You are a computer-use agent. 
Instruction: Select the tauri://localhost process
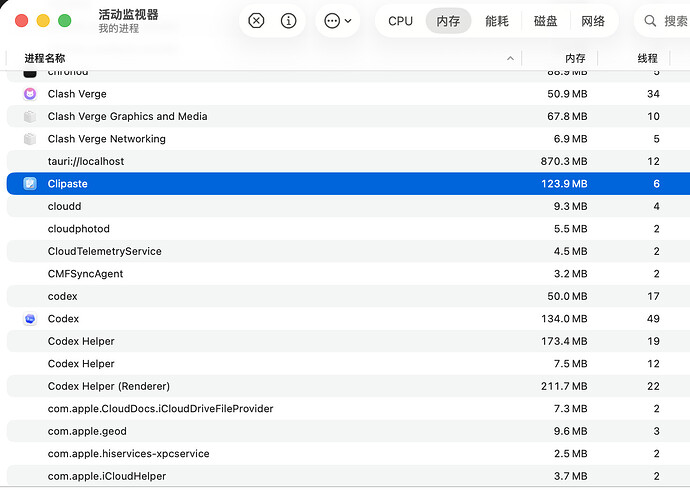click(x=86, y=161)
